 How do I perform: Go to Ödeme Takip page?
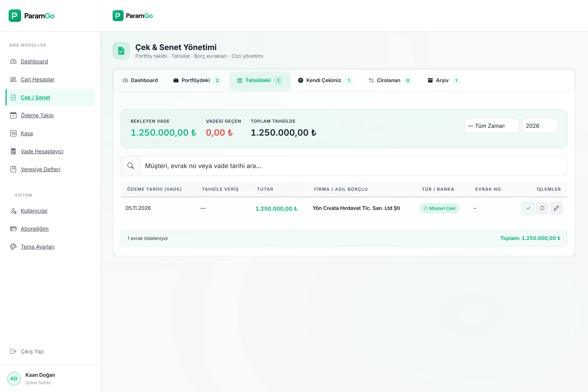pyautogui.click(x=37, y=115)
